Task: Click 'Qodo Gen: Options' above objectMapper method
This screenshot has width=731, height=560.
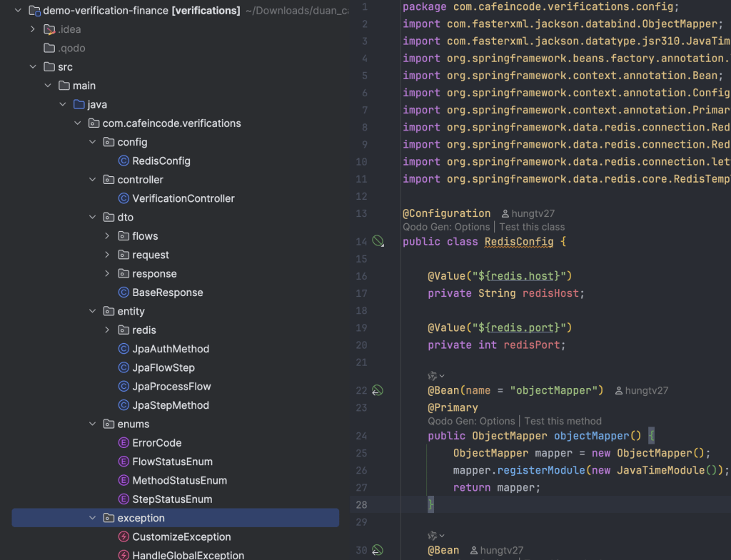Action: [471, 421]
